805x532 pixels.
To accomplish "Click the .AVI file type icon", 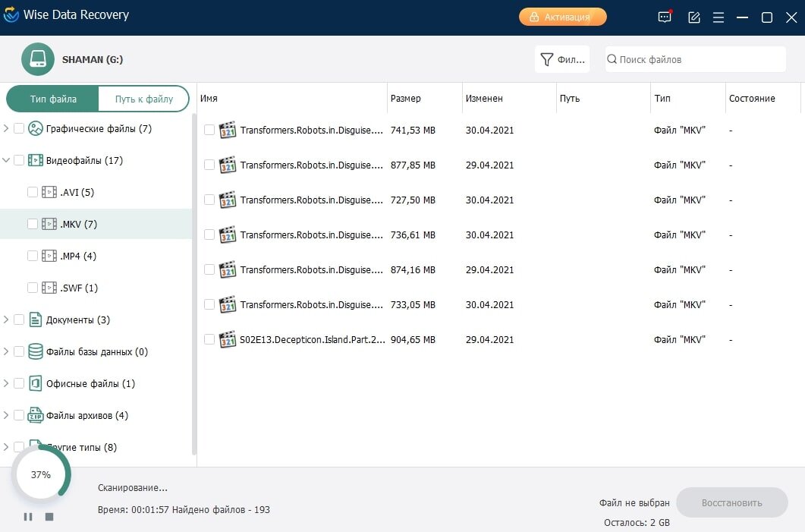I will coord(49,192).
